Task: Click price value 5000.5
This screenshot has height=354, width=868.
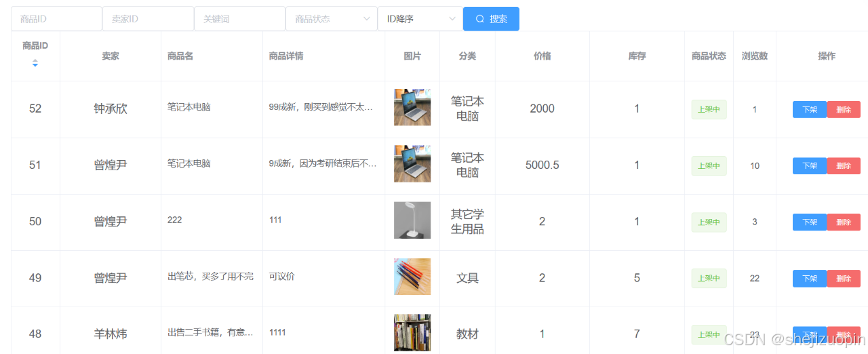Action: coord(542,165)
